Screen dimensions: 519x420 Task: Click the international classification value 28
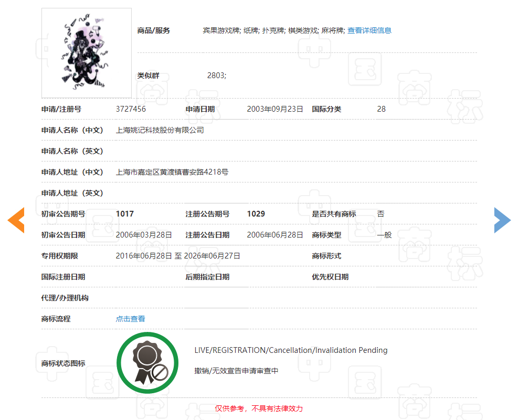pyautogui.click(x=380, y=109)
